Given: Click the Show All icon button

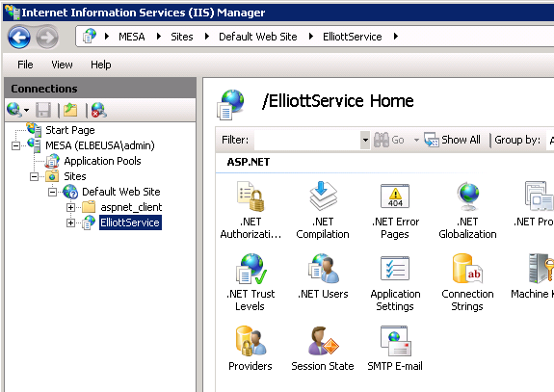Looking at the screenshot, I should [x=452, y=140].
